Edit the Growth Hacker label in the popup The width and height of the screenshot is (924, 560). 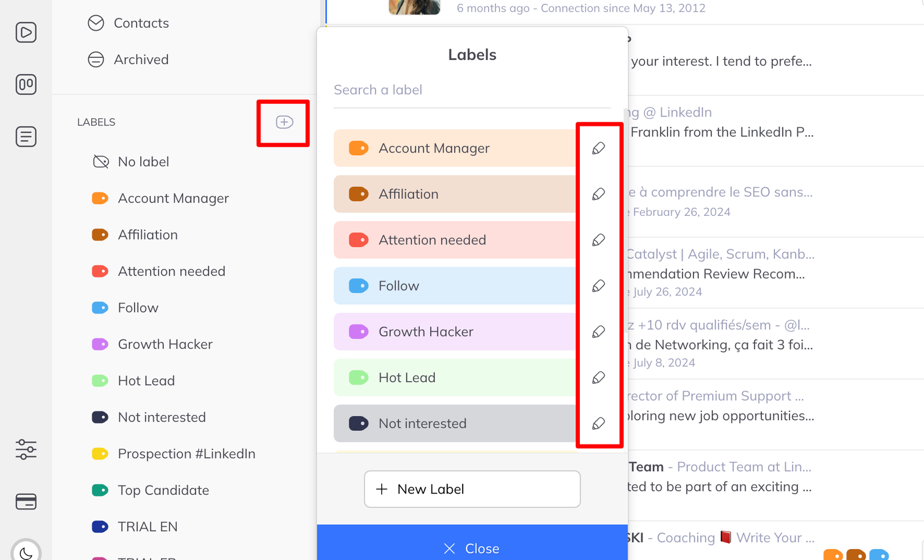pos(599,332)
